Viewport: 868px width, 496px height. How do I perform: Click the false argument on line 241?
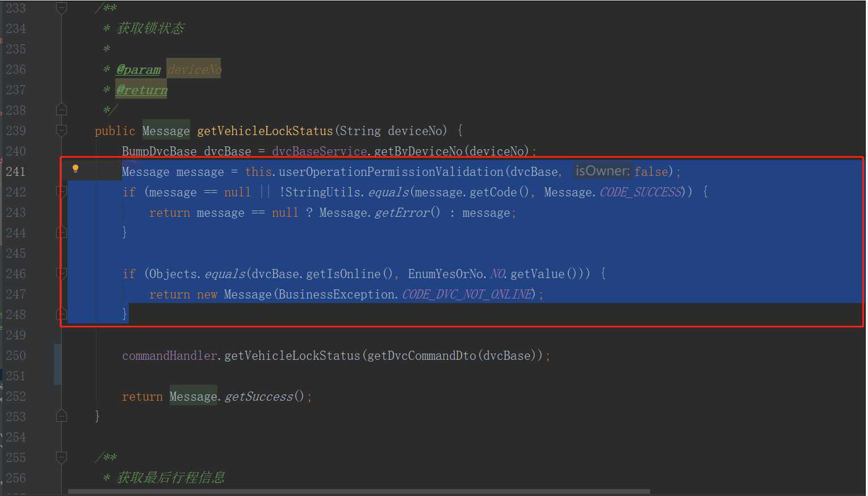coord(651,172)
